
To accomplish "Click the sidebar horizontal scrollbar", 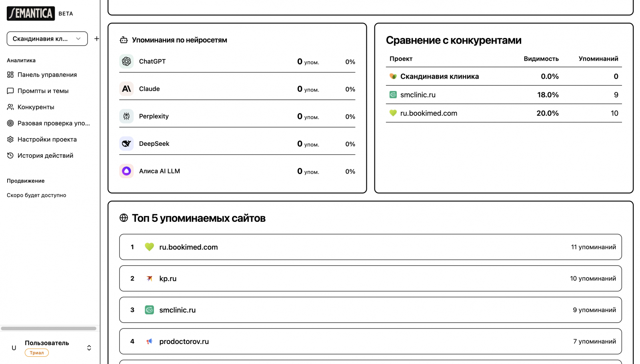I will (48, 328).
